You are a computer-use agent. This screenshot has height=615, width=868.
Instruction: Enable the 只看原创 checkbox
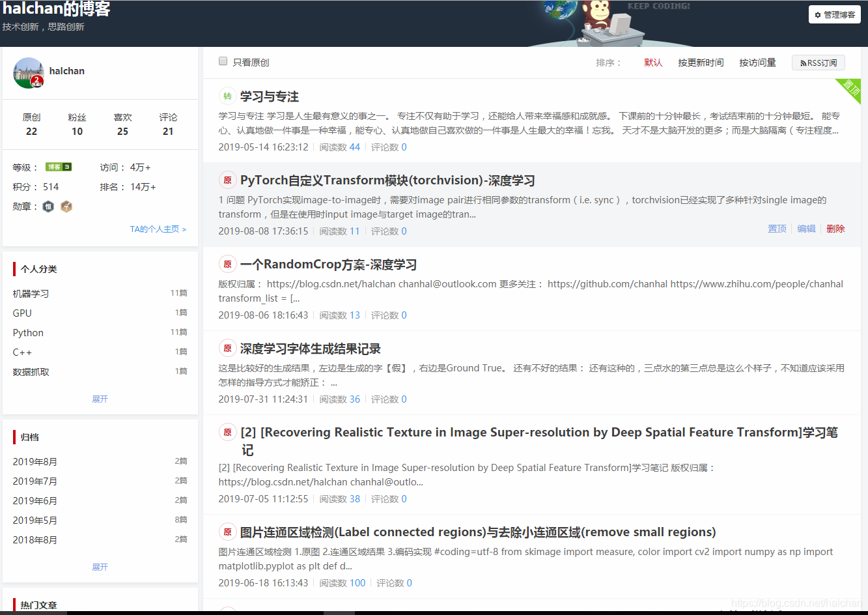(x=222, y=61)
